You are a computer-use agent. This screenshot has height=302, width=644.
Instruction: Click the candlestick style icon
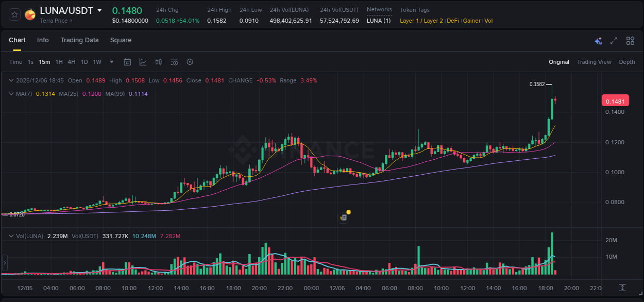pos(158,61)
